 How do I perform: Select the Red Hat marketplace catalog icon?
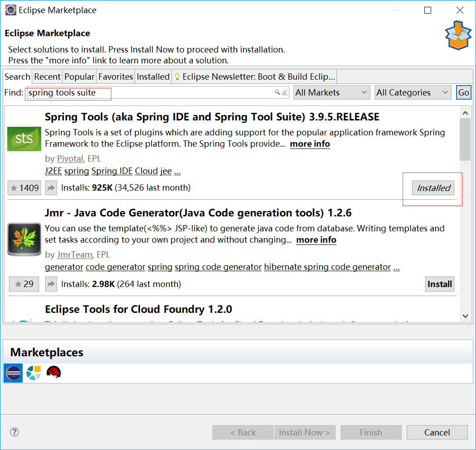pos(54,372)
